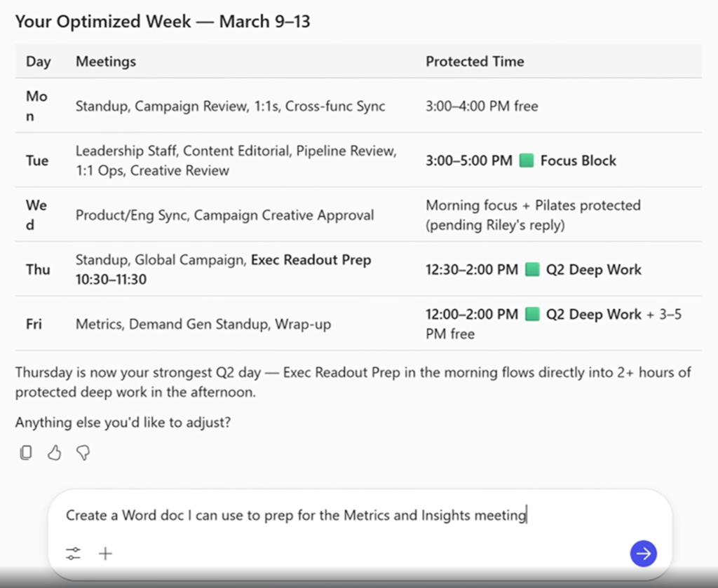Click the message input box
This screenshot has width=718, height=588.
click(x=294, y=515)
